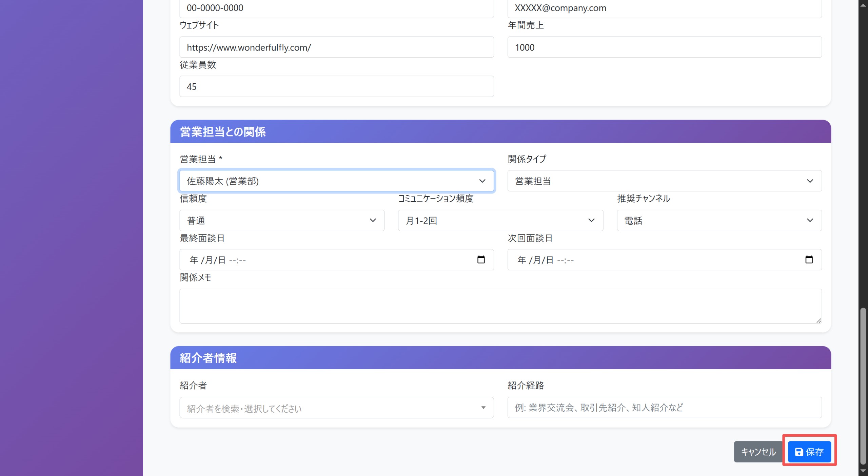Click the chevron on the 営業担当 selector
The width and height of the screenshot is (868, 476).
pos(483,181)
